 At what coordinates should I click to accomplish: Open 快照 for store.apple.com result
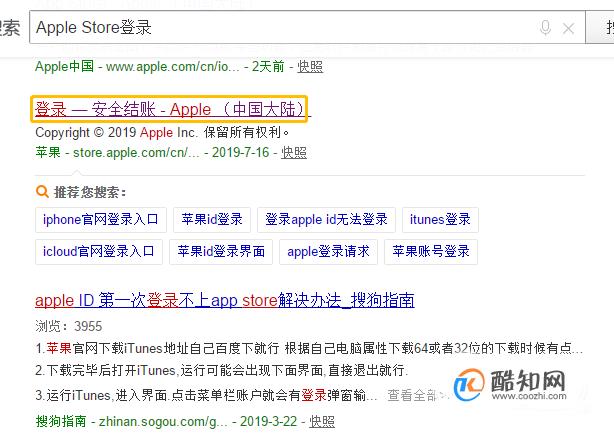pyautogui.click(x=294, y=152)
